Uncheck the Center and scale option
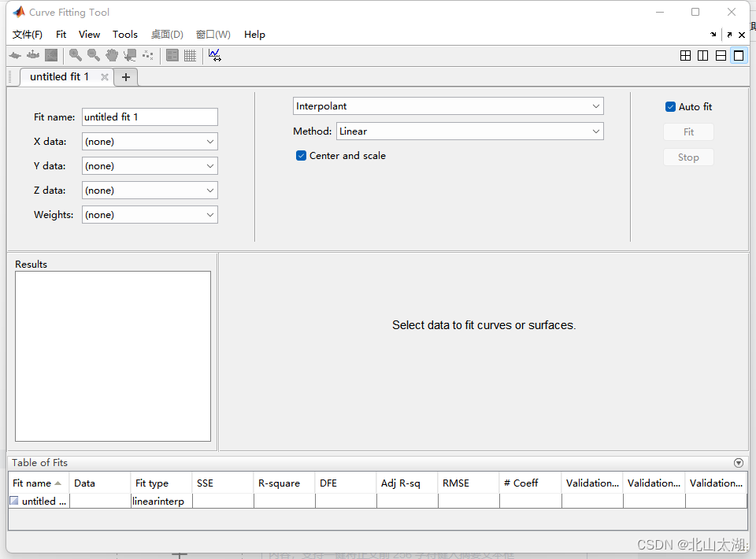 pyautogui.click(x=301, y=156)
